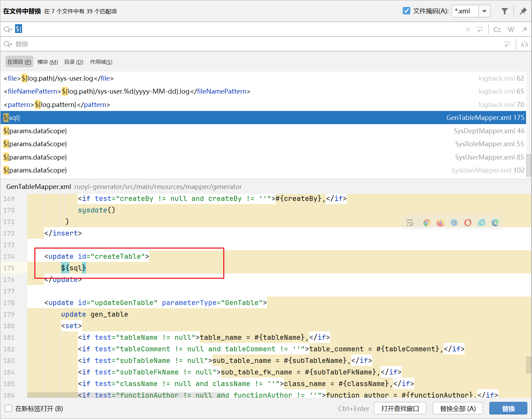532x419 pixels.
Task: Toggle match case Cc option
Action: 497,29
